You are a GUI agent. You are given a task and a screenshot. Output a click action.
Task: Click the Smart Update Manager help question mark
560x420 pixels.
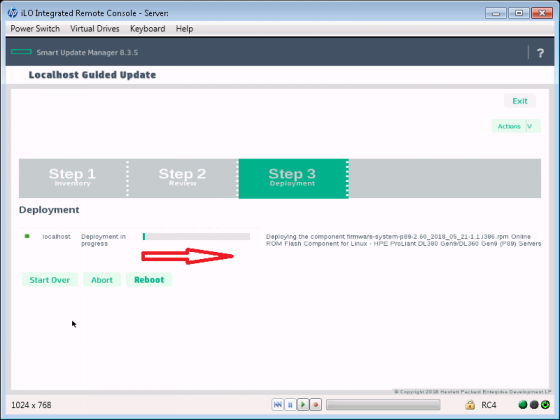click(x=540, y=53)
